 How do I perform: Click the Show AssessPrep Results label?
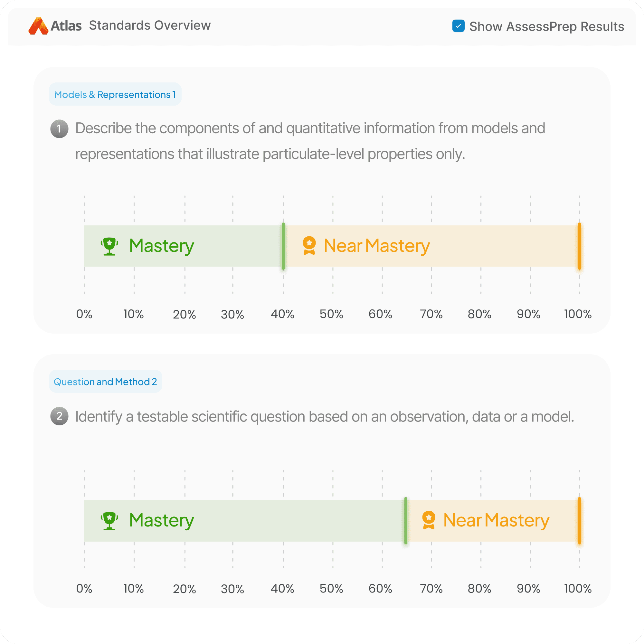(x=547, y=26)
